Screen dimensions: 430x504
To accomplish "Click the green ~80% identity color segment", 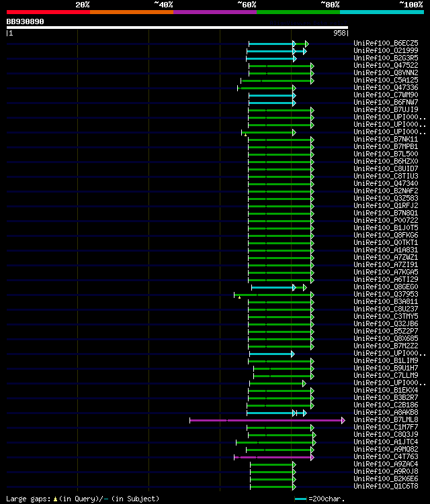I will pos(298,12).
